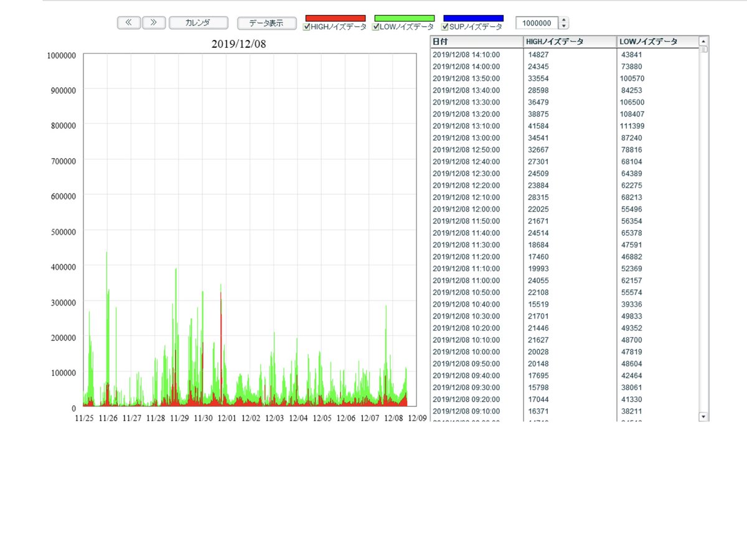Click the 12/08 x-axis label

point(393,419)
